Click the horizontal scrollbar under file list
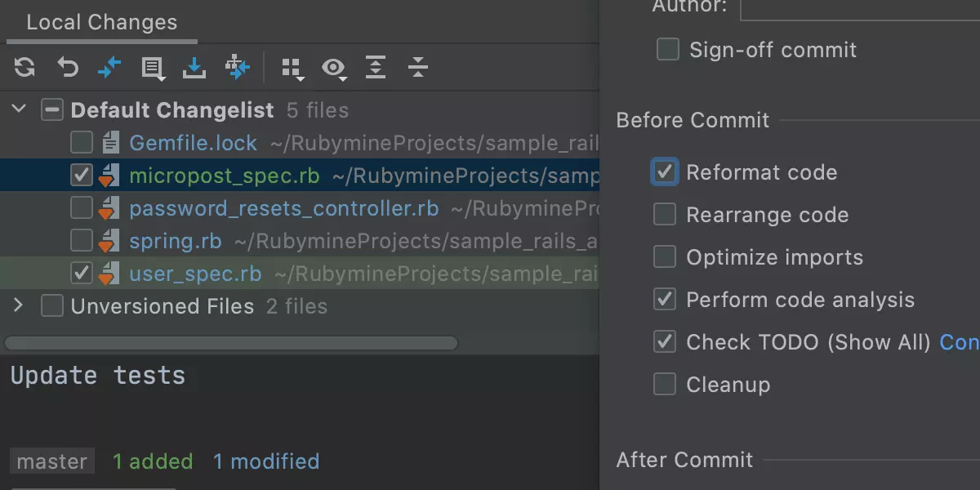This screenshot has height=490, width=980. click(x=231, y=343)
